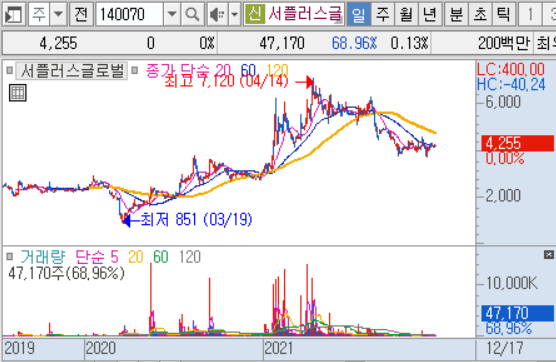
Task: Click the 서플러스글로벌 chart legend label
Action: coord(72,71)
